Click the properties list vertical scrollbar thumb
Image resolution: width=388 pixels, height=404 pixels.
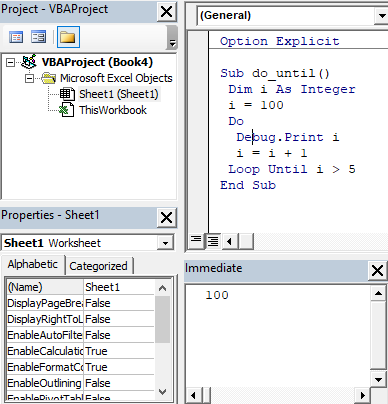[x=163, y=319]
